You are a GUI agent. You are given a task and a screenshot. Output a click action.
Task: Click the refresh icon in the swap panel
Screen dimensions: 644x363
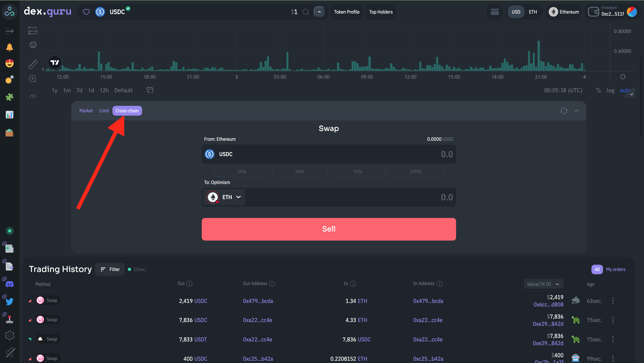point(564,111)
